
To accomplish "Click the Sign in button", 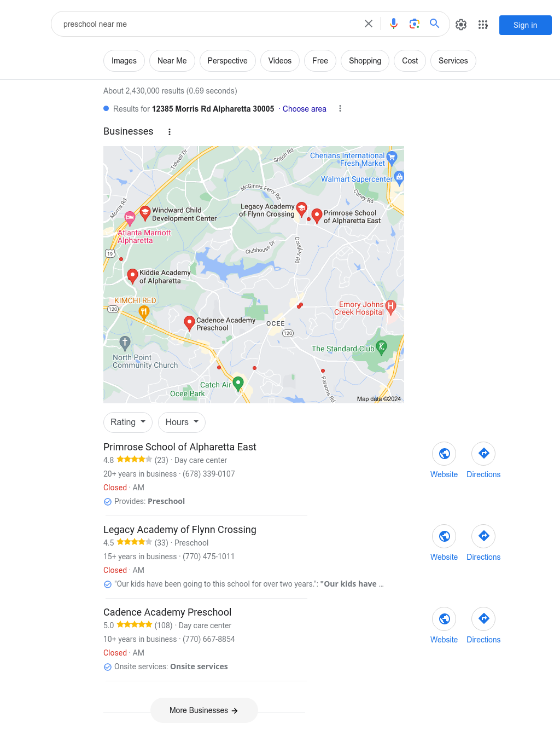I will (x=526, y=25).
